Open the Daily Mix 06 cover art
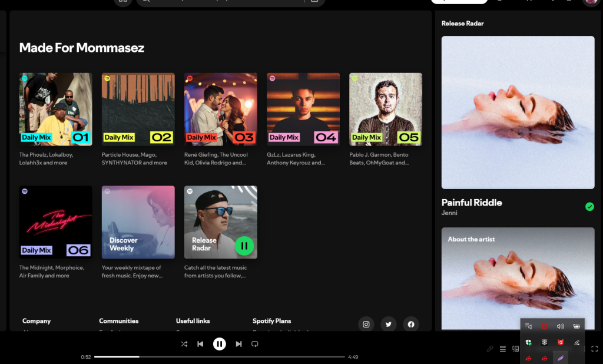603x364 pixels. (x=56, y=222)
